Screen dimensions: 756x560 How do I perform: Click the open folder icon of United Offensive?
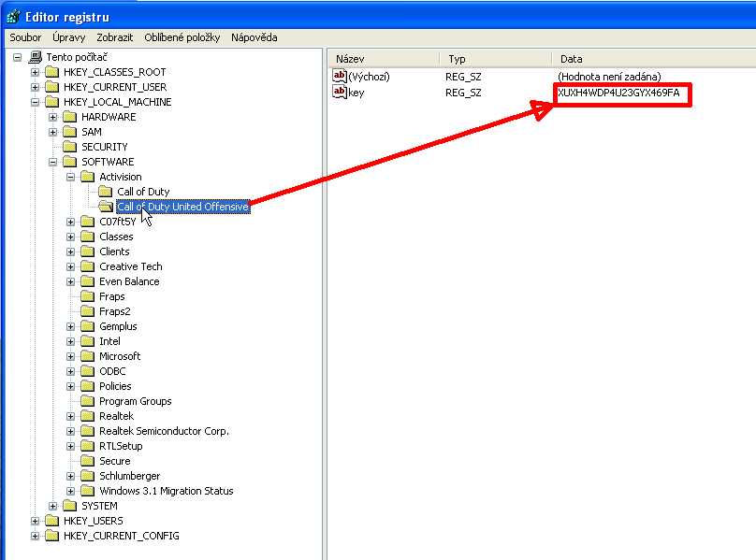(106, 207)
